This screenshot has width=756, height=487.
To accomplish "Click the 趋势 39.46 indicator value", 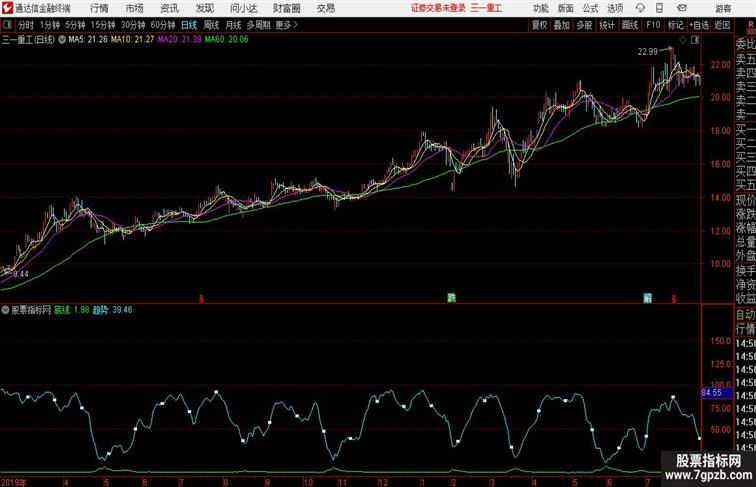I will click(x=112, y=310).
